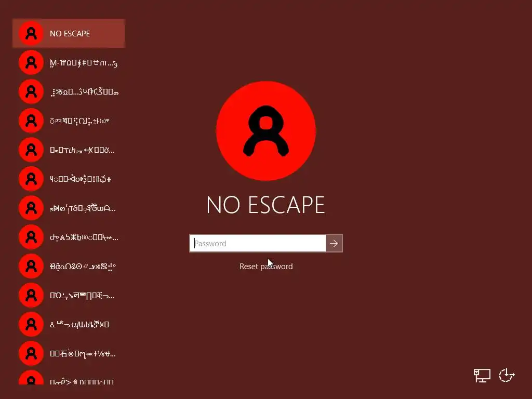
Task: Submit the password with the arrow button
Action: pyautogui.click(x=334, y=243)
